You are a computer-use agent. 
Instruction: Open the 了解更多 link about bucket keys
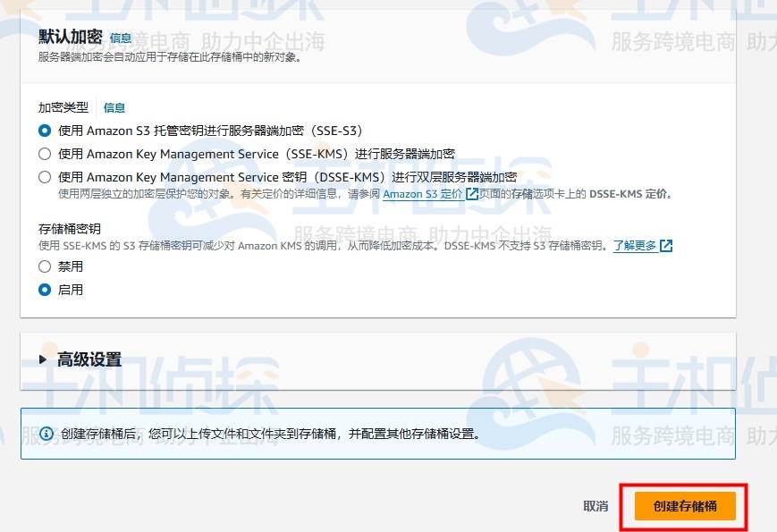point(635,247)
